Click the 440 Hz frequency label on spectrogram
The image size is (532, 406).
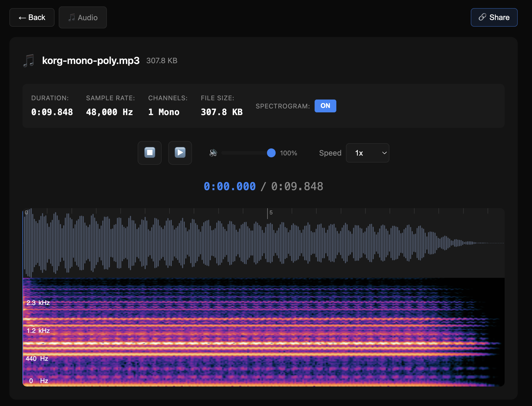click(37, 359)
